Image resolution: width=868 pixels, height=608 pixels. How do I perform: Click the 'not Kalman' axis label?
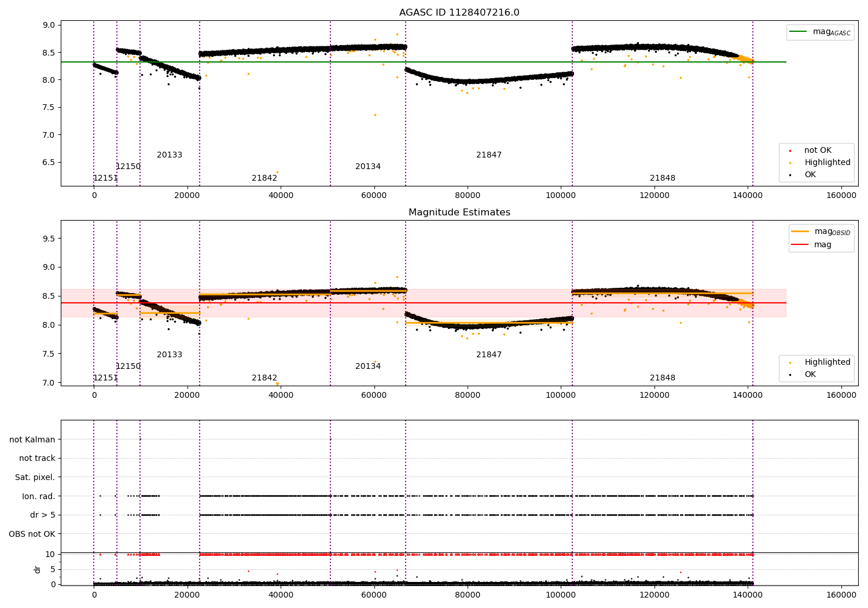32,439
